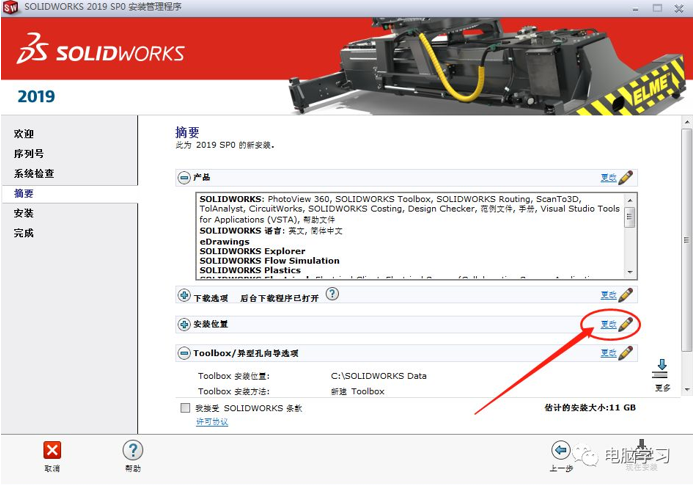This screenshot has width=693, height=485.
Task: Click the 更改 link for 安装位置
Action: point(608,324)
